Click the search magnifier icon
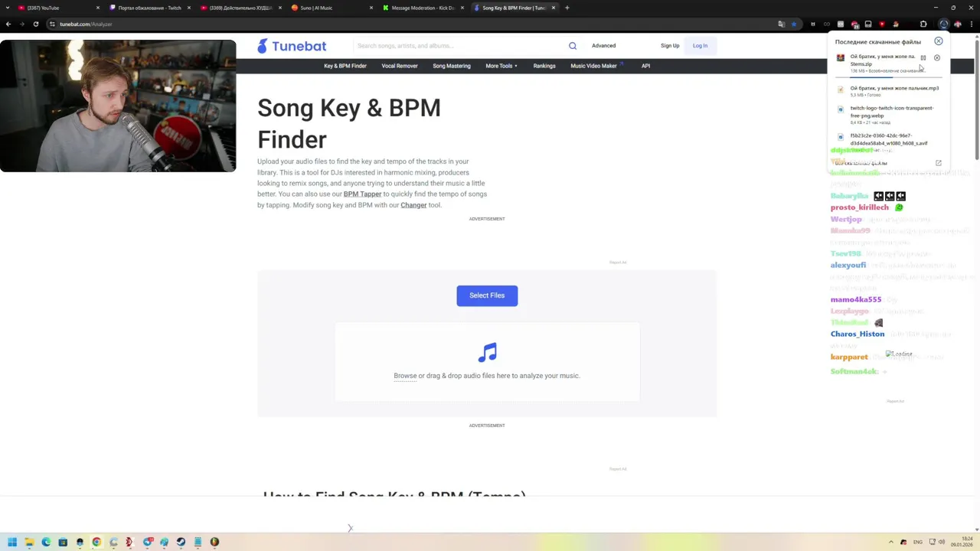980x551 pixels. tap(572, 46)
